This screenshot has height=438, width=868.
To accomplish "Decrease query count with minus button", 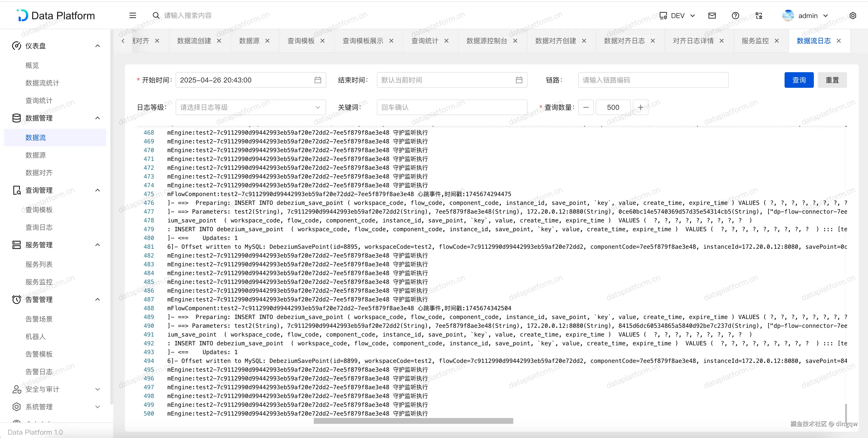I will tap(586, 107).
